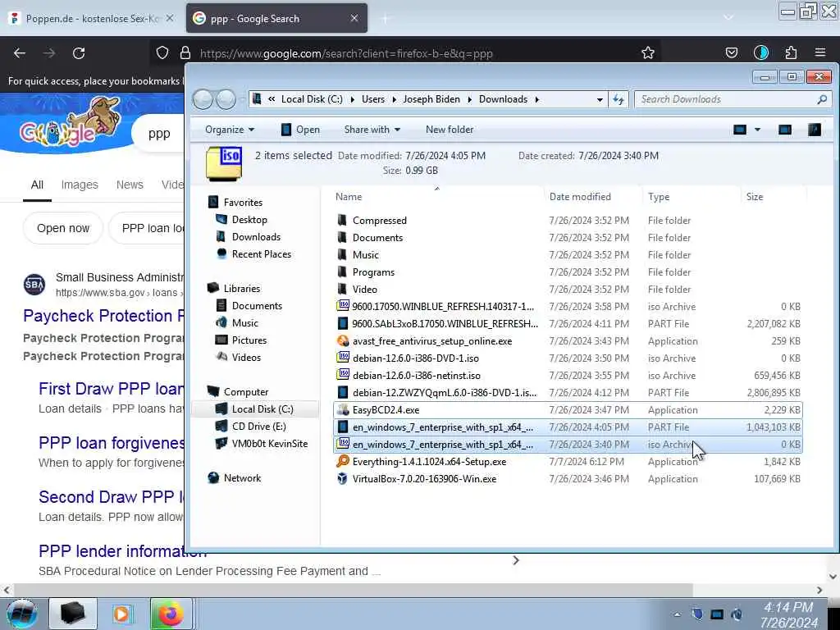Change view with the Explorer view icon
The image size is (840, 630).
pyautogui.click(x=740, y=130)
